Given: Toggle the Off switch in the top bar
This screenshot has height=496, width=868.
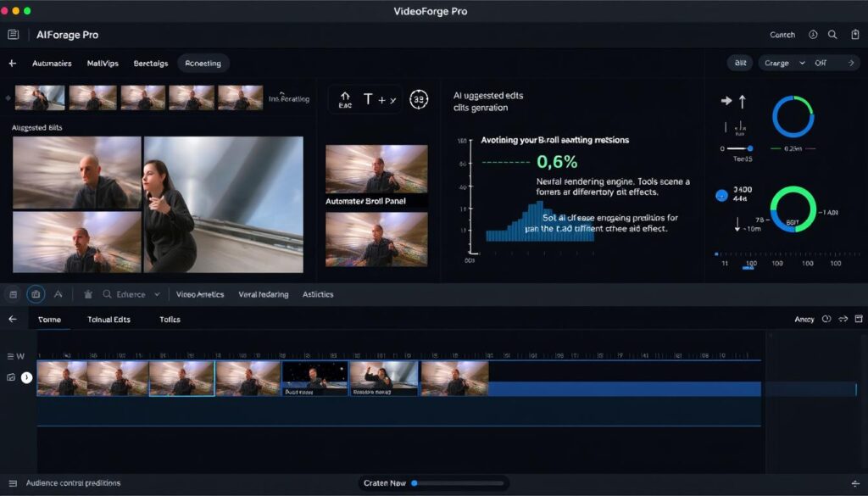Looking at the screenshot, I should pyautogui.click(x=821, y=63).
